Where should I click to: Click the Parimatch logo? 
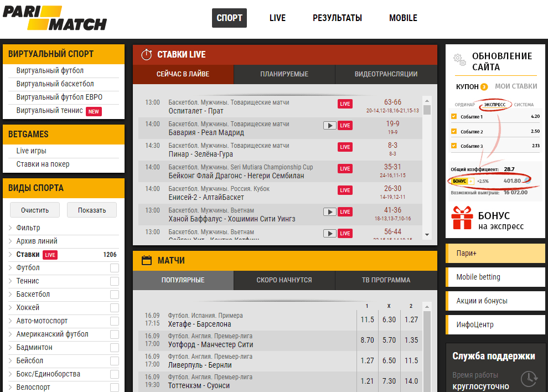coord(55,18)
